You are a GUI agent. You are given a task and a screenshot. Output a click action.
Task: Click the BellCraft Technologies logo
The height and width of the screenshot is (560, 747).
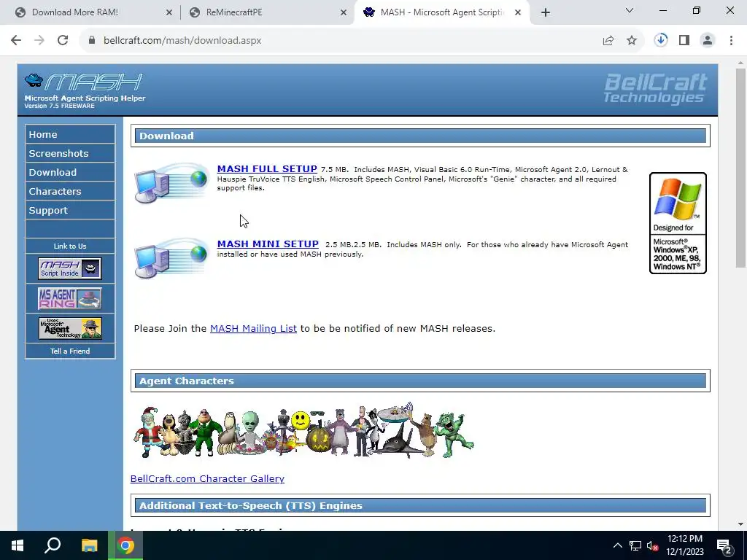(x=656, y=88)
